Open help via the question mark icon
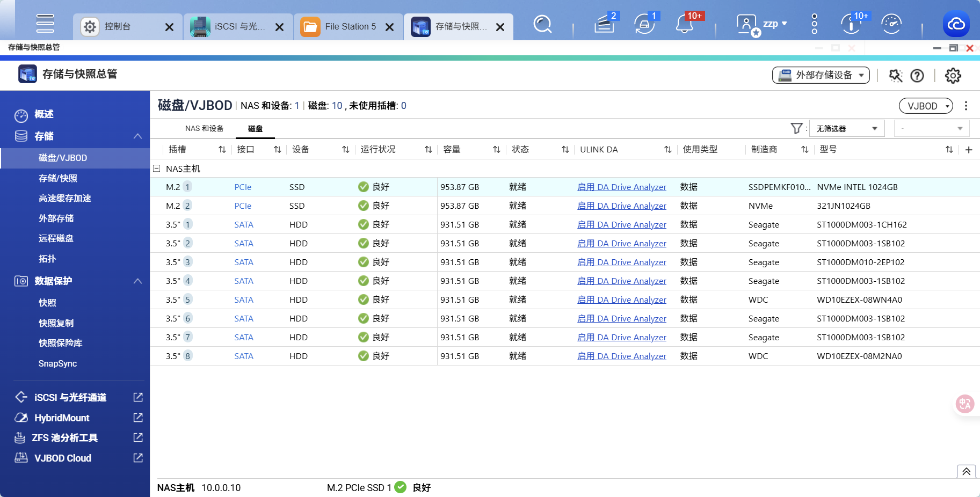Screen dimensions: 980x497 917,76
